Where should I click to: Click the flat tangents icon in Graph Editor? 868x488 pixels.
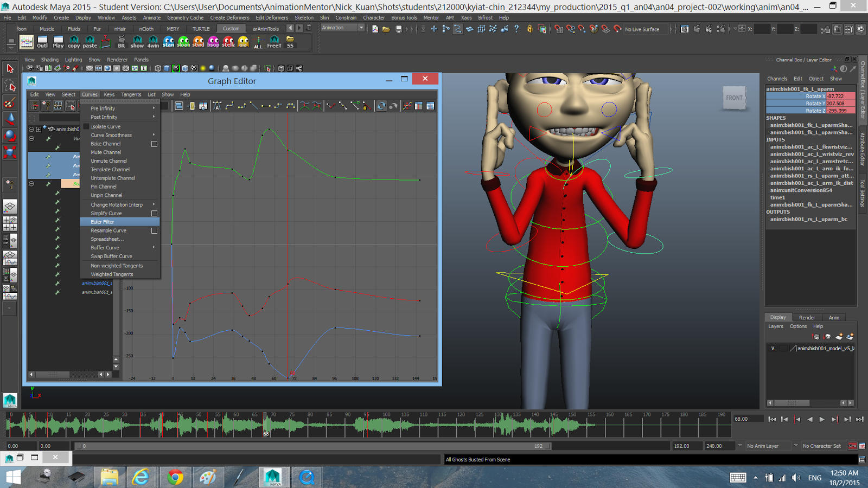(266, 106)
